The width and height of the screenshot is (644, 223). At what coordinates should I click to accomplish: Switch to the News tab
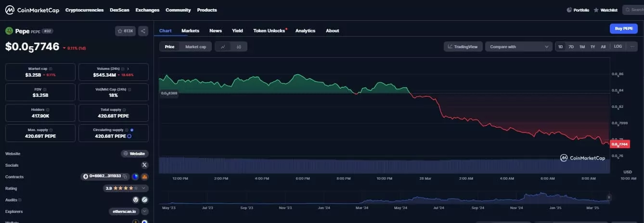click(216, 30)
